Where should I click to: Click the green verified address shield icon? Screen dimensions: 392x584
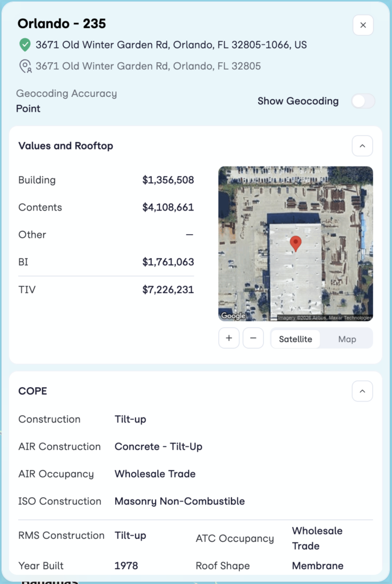click(x=25, y=44)
